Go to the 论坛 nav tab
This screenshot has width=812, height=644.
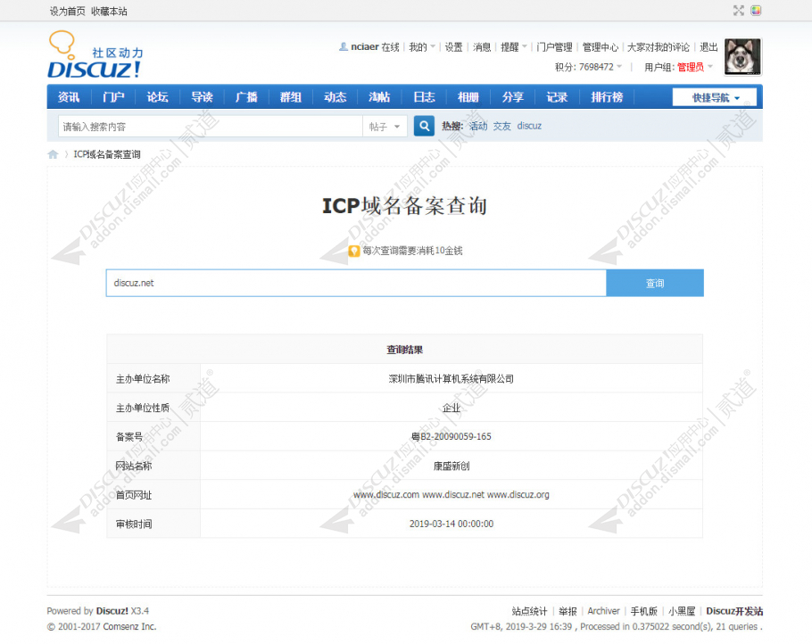(157, 97)
